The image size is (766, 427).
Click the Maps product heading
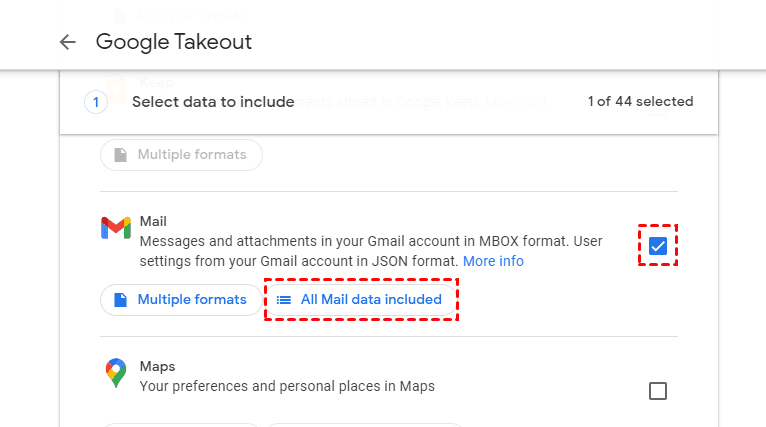pos(157,366)
